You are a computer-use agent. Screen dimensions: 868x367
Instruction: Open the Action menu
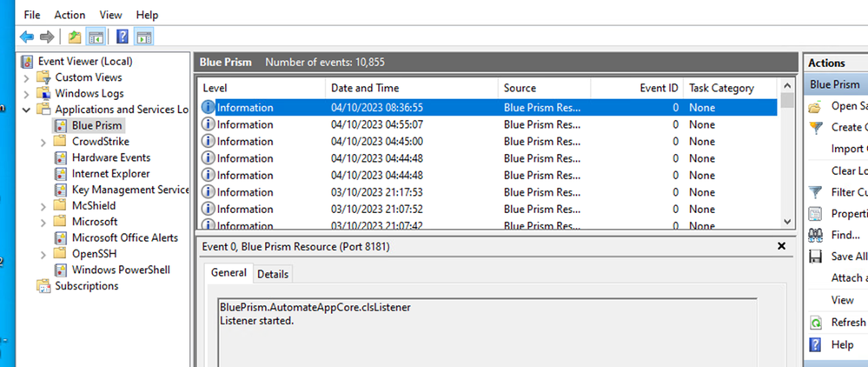pyautogui.click(x=70, y=15)
